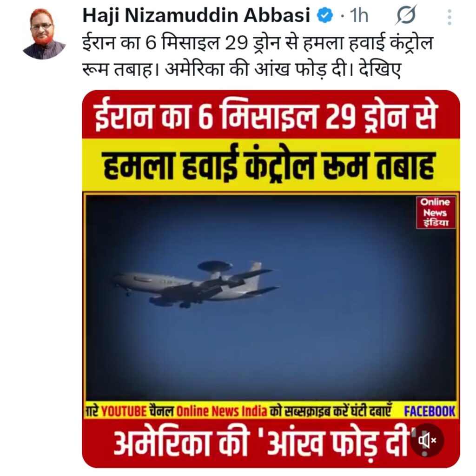The image size is (476, 476).
Task: Click the radar dome on the aircraft
Action: coord(214,266)
